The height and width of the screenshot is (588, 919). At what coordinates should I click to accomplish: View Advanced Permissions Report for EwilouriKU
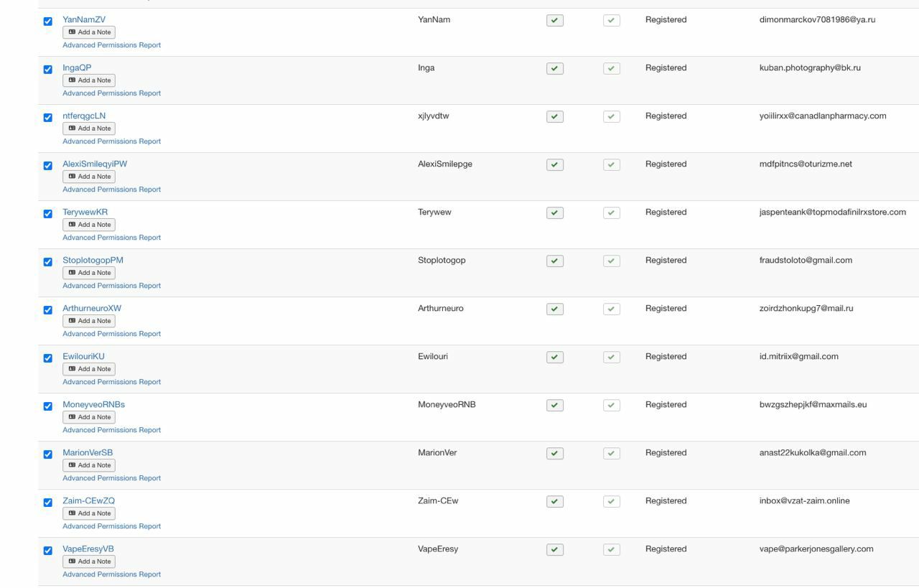tap(111, 382)
